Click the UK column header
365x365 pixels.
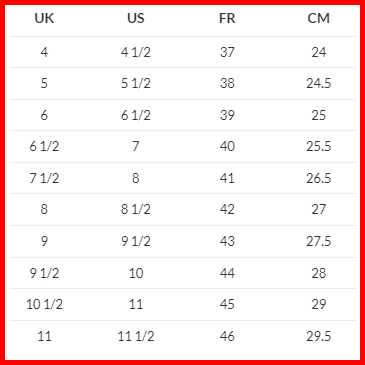[x=44, y=18]
